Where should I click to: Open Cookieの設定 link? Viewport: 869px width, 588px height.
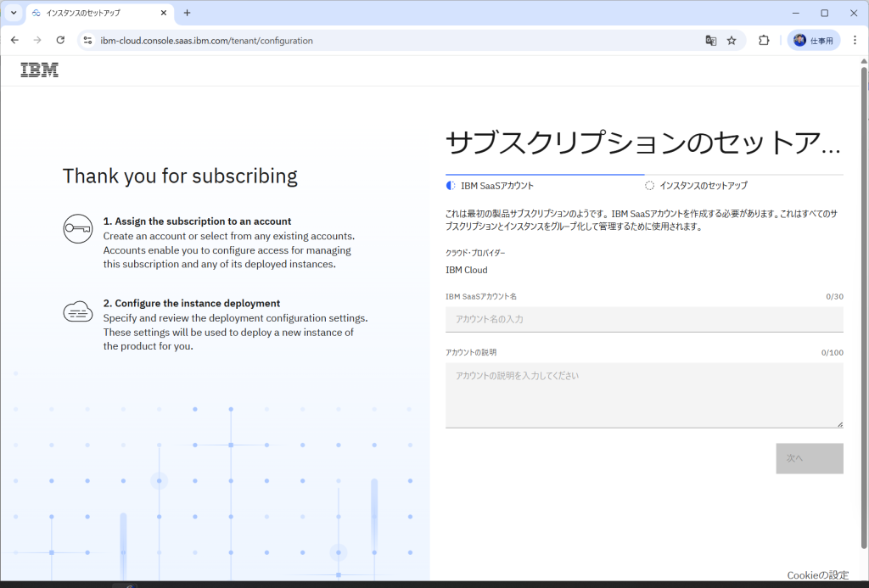click(x=817, y=575)
